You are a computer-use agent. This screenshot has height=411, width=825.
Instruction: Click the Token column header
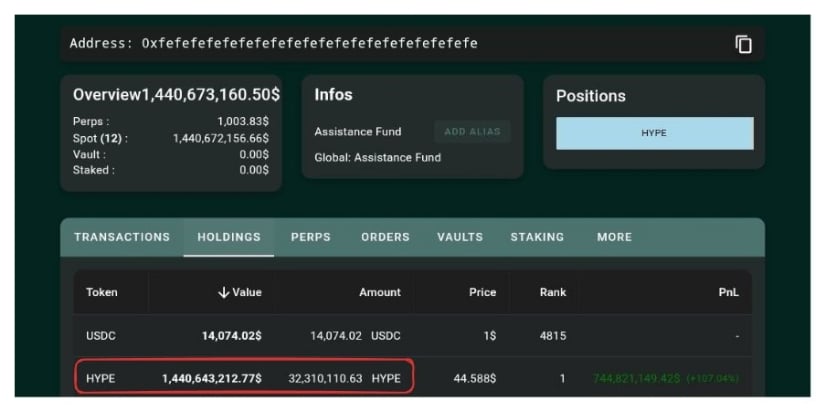point(102,292)
